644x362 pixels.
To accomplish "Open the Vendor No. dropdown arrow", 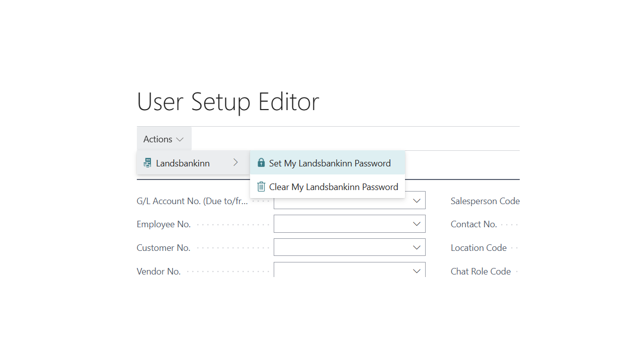I will click(417, 271).
